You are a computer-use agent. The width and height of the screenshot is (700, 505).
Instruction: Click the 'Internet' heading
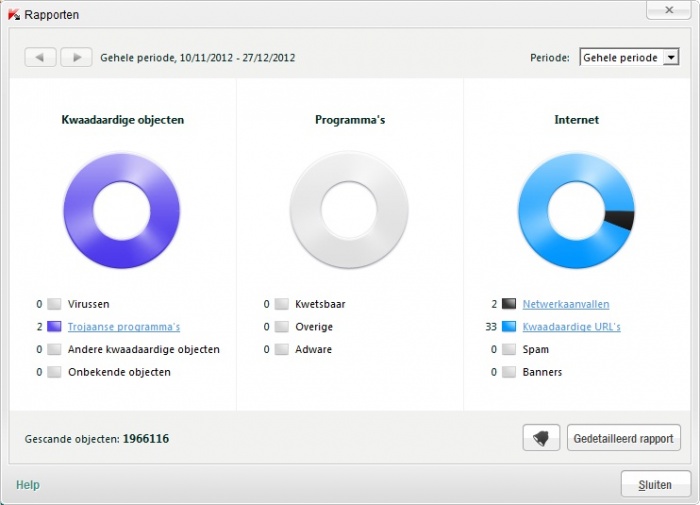tap(576, 120)
